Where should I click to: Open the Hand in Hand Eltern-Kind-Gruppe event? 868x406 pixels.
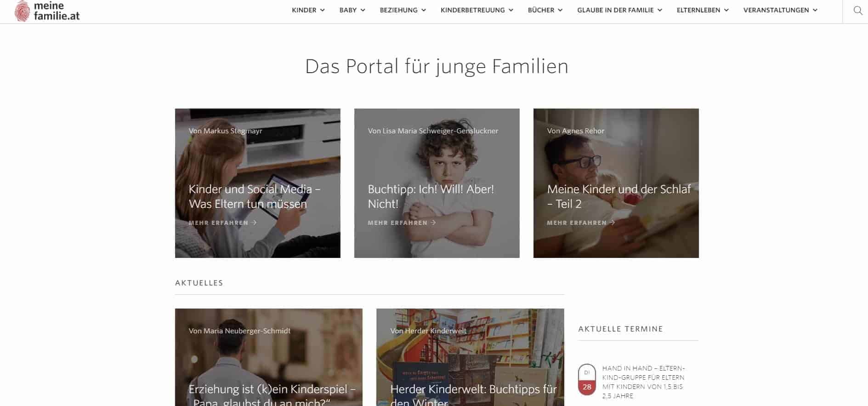643,382
